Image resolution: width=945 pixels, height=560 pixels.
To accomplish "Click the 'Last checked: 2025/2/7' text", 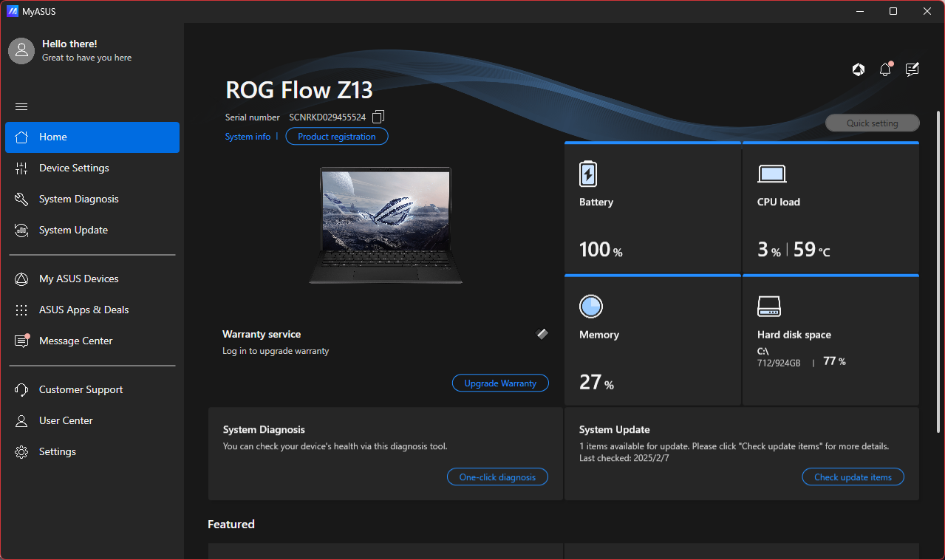I will tap(624, 458).
